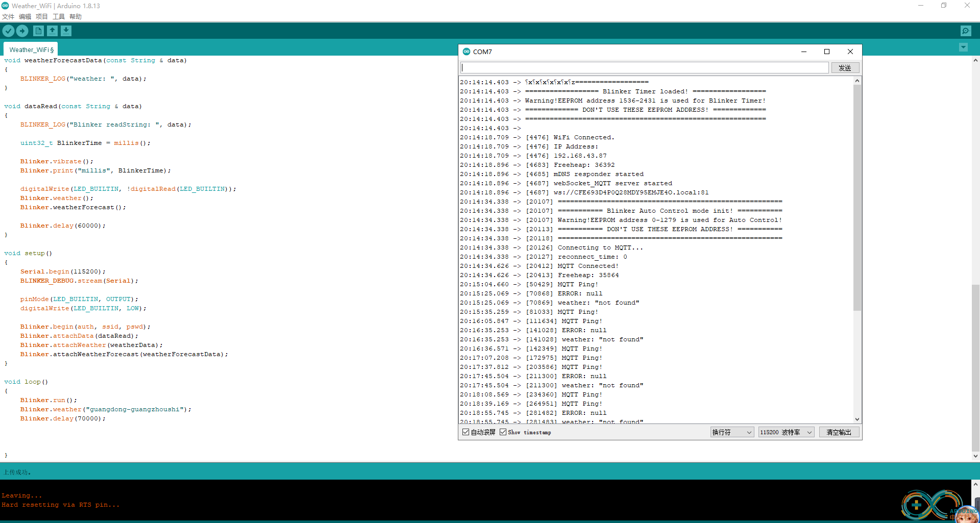Image resolution: width=980 pixels, height=523 pixels.
Task: Click 'Blinker.vibrate();' code line
Action: point(57,161)
